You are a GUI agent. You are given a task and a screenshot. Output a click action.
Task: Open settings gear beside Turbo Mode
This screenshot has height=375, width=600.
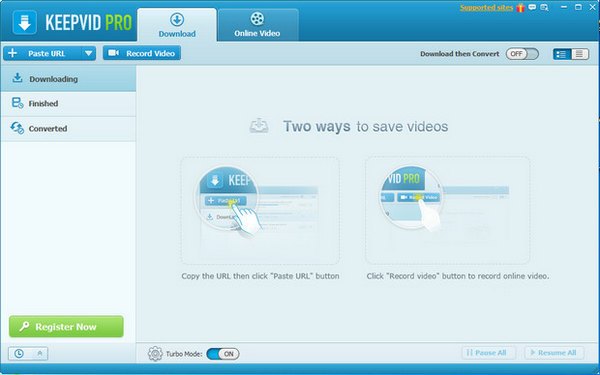click(155, 354)
